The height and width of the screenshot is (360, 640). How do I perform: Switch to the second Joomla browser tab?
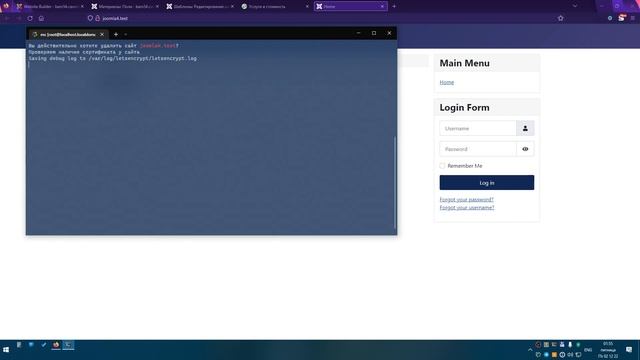(x=125, y=7)
